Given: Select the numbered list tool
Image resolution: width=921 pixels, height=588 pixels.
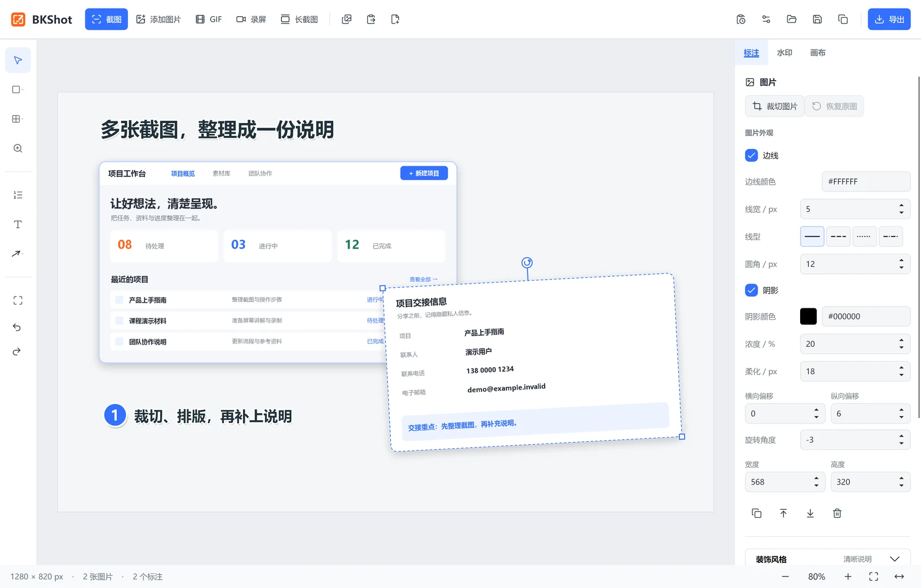Looking at the screenshot, I should (18, 195).
